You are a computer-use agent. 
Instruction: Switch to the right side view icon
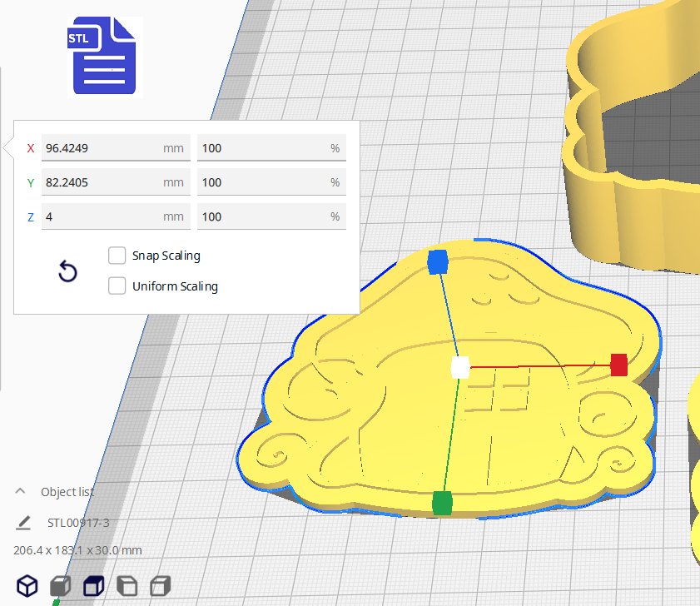tap(160, 585)
